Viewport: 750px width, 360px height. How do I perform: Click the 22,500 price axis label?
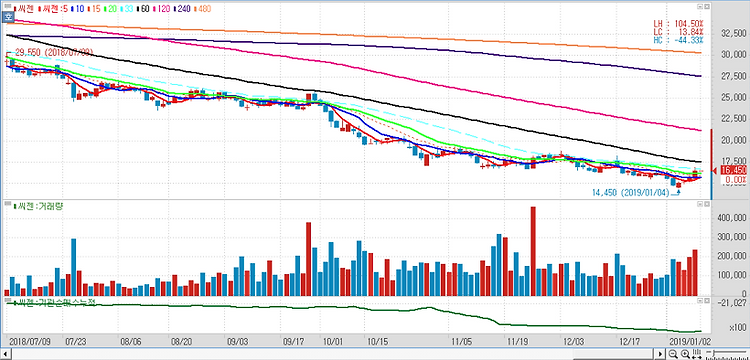pyautogui.click(x=733, y=119)
